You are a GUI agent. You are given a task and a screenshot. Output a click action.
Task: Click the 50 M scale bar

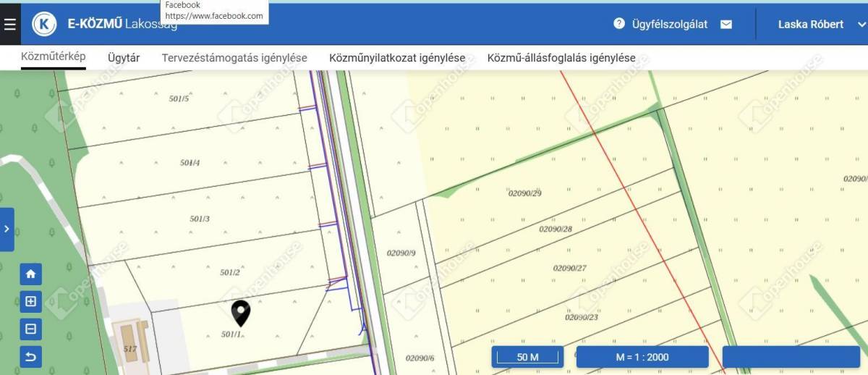528,357
